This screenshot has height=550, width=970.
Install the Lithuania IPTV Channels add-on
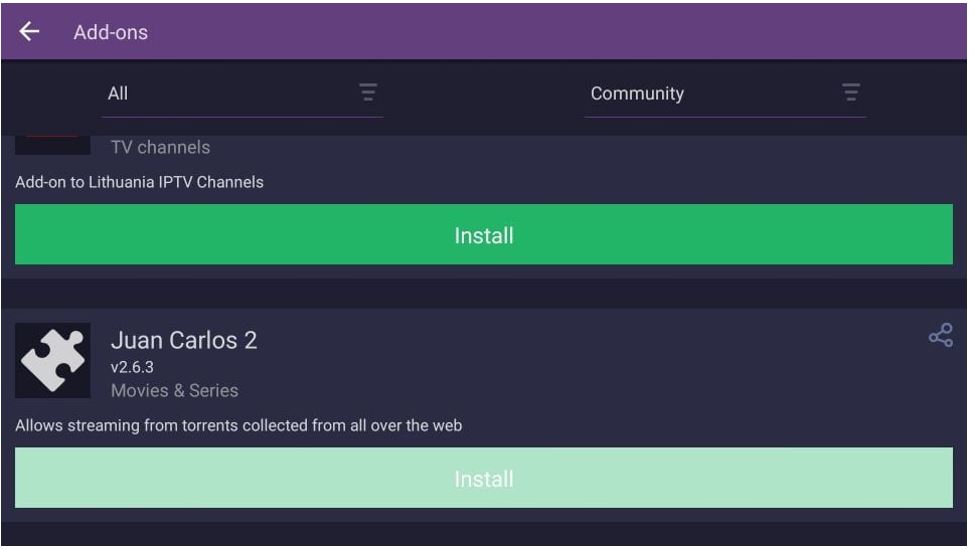pos(484,234)
